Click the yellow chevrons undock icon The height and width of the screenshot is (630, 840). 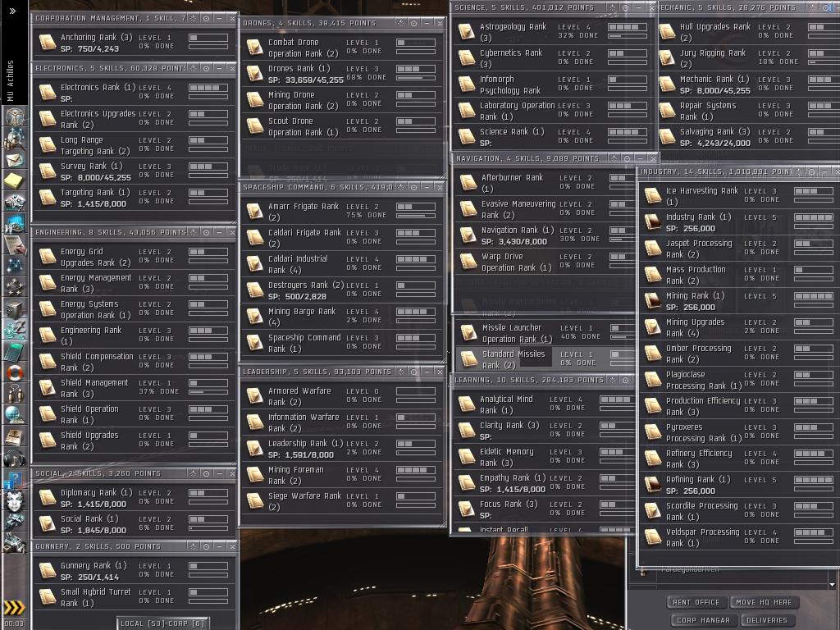15,608
